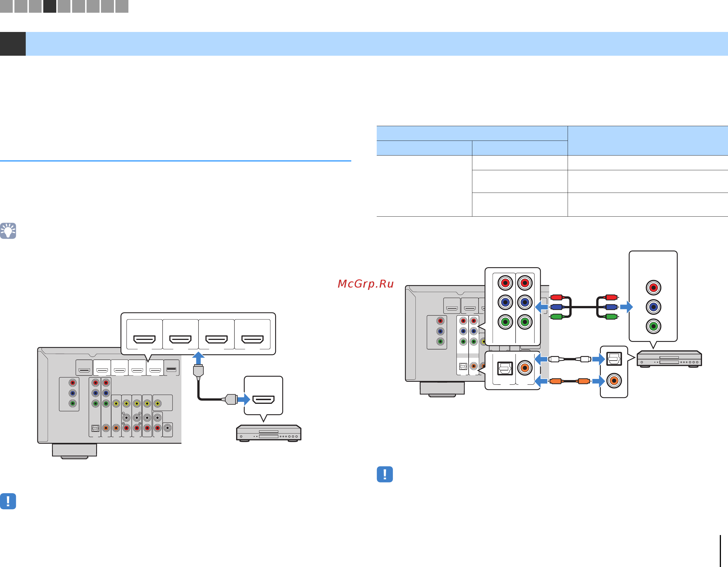Click the orange coaxial jack in the receiver audio callout
Image resolution: width=728 pixels, height=567 pixels.
pyautogui.click(x=525, y=368)
